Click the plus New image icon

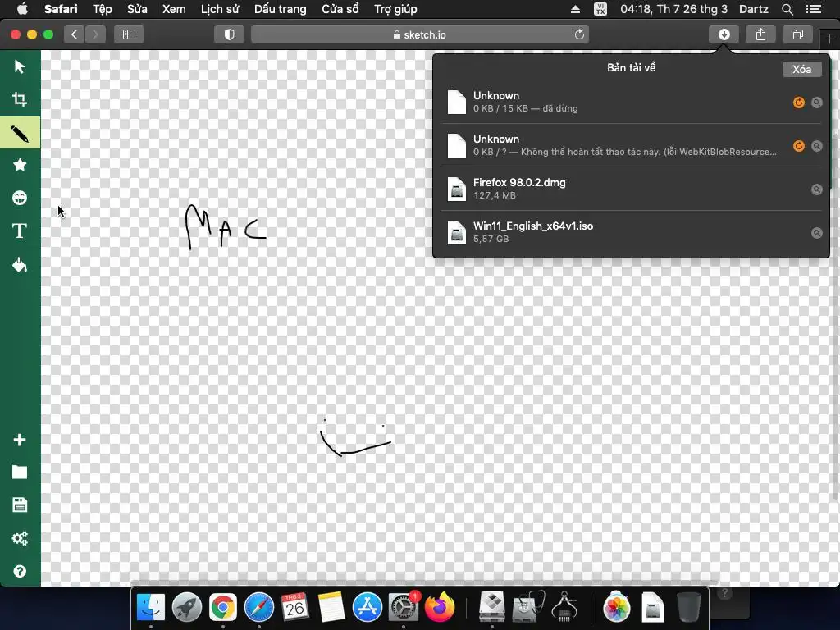click(x=20, y=440)
